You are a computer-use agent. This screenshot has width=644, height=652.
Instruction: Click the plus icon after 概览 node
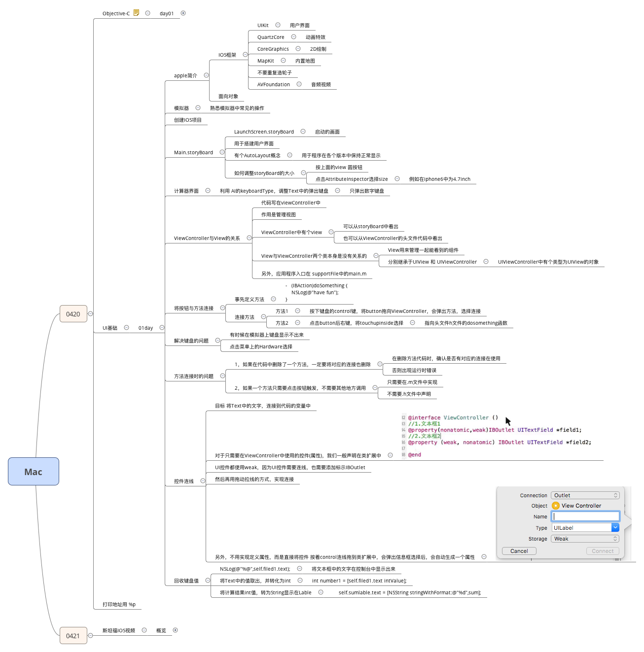point(176,630)
